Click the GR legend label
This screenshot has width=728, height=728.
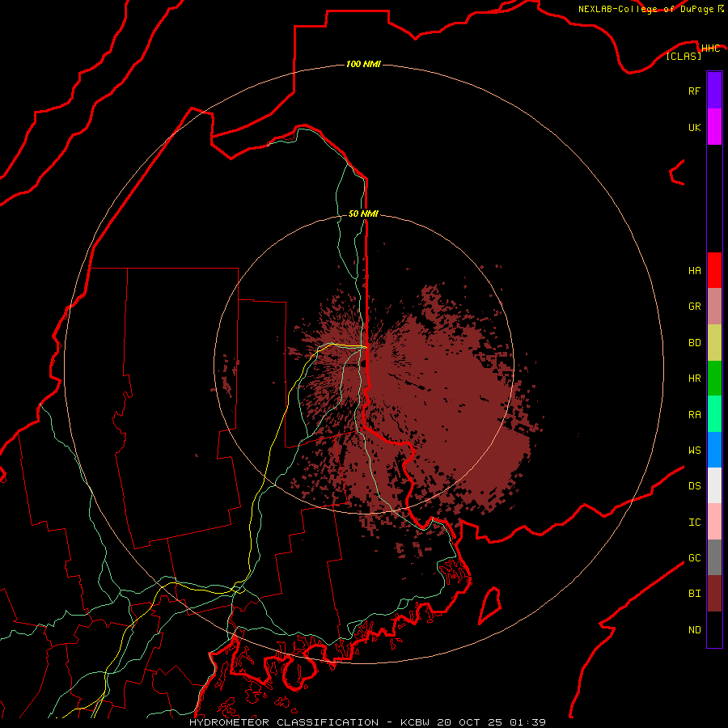coord(694,307)
